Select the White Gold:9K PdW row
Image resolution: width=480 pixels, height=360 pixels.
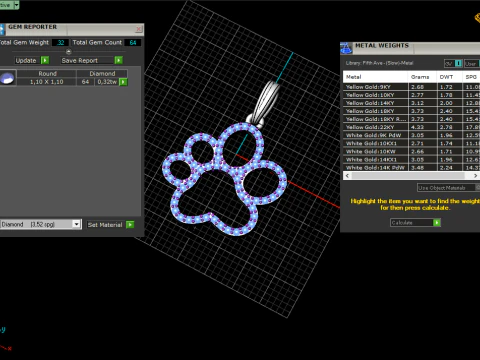click(412, 135)
